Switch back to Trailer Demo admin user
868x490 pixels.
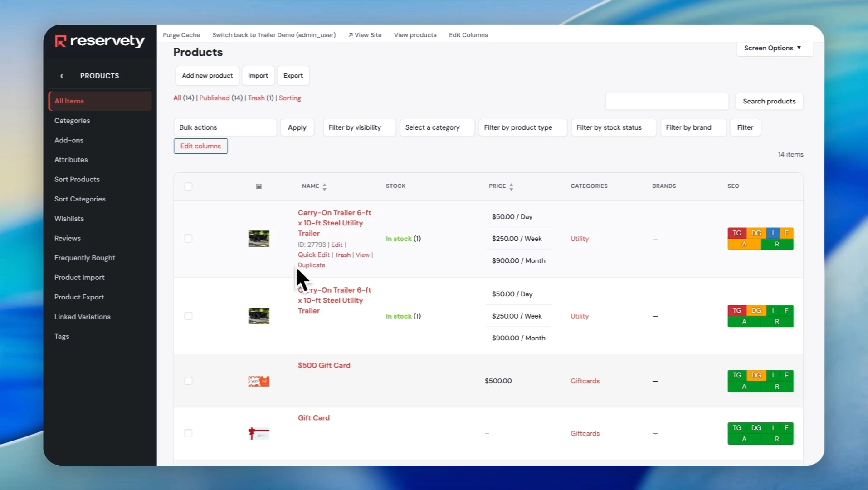pos(274,35)
